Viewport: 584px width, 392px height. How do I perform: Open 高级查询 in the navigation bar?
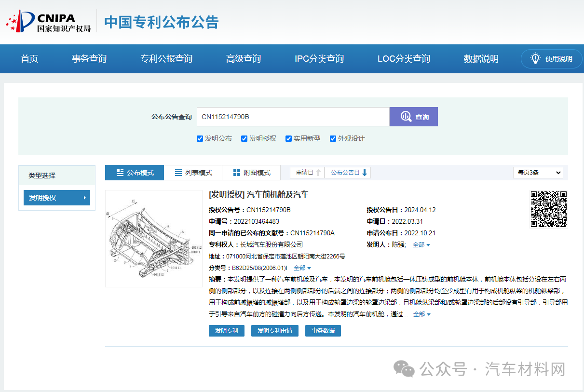pos(244,59)
